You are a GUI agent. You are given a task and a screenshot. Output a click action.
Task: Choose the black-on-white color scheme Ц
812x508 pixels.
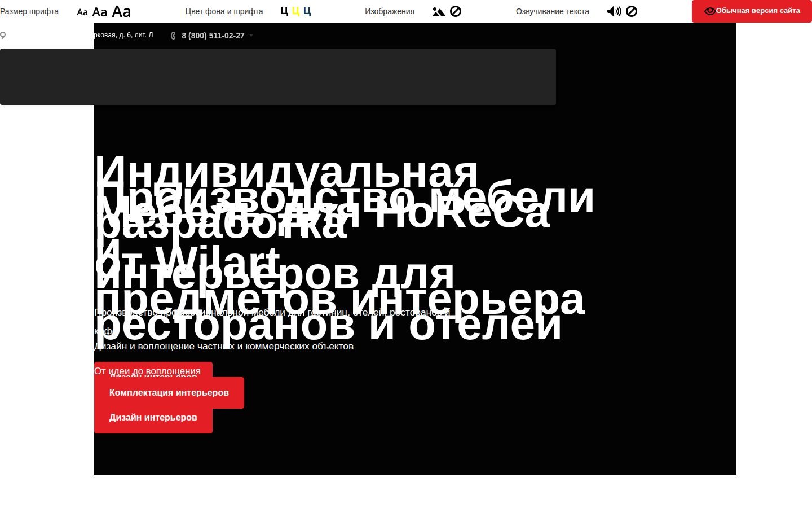pos(284,11)
